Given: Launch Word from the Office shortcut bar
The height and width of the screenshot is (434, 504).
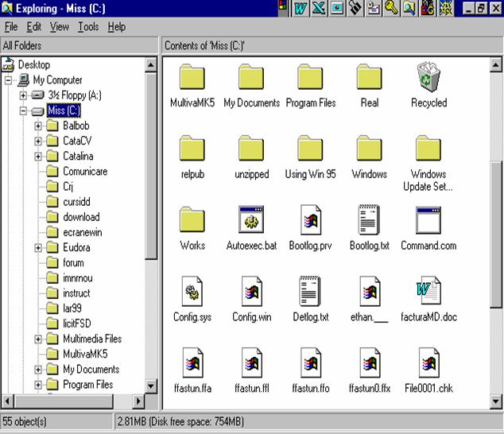Looking at the screenshot, I should pyautogui.click(x=300, y=8).
